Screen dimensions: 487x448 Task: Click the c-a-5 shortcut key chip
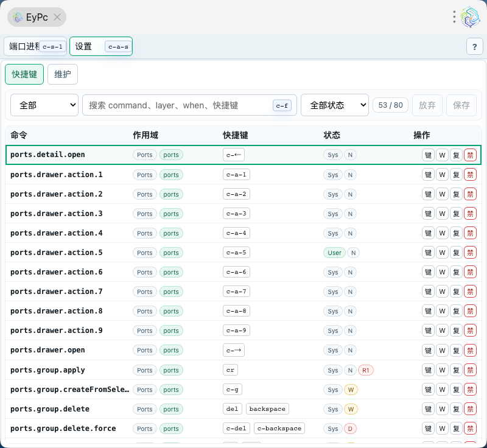click(x=236, y=253)
